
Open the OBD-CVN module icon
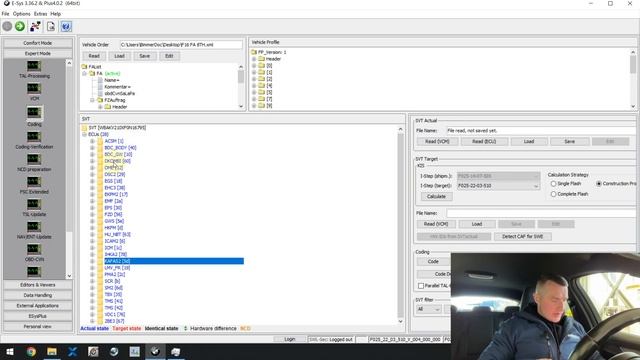[x=34, y=249]
